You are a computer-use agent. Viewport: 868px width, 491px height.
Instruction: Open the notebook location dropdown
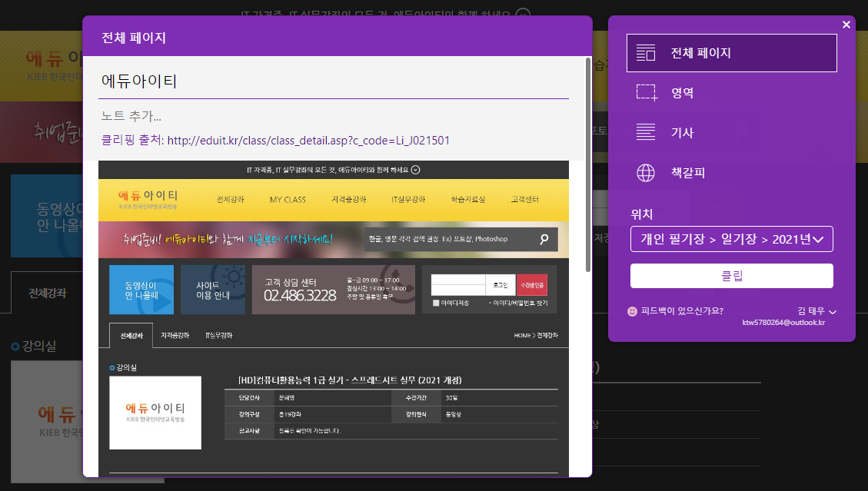(x=731, y=239)
